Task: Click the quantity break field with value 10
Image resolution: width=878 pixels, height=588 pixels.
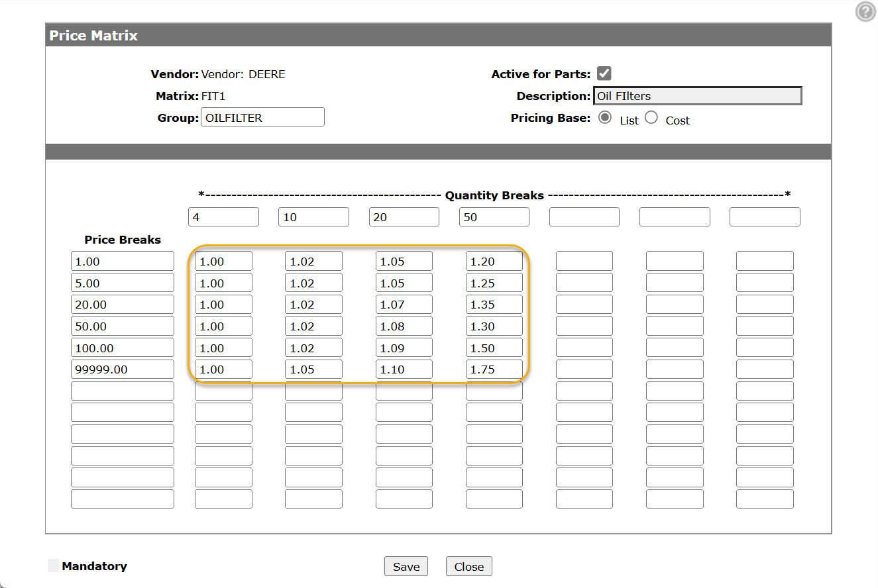Action: tap(313, 217)
